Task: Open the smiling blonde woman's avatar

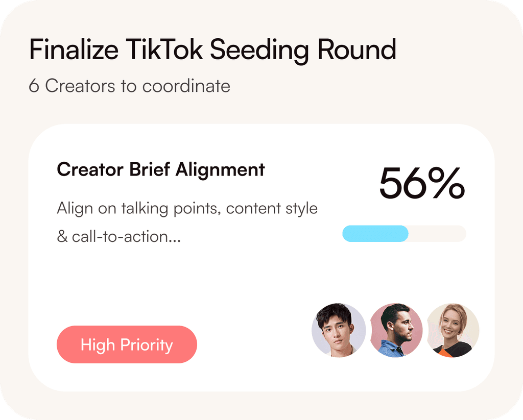Action: point(453,330)
